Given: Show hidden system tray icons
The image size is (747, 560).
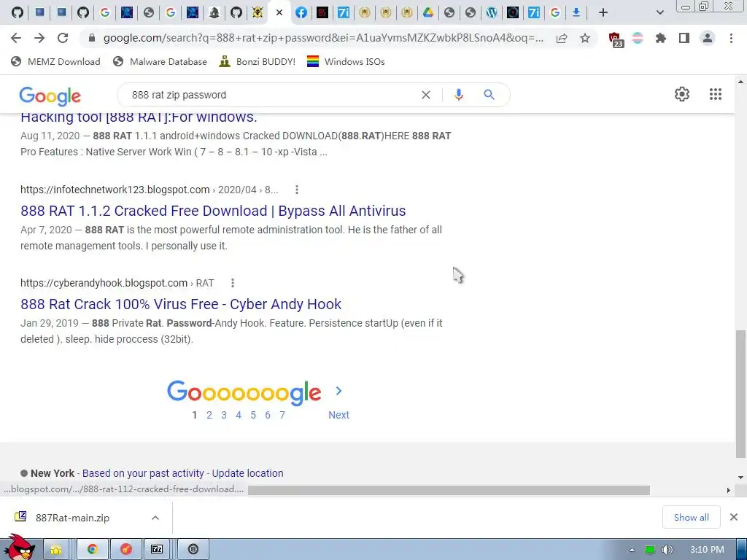Looking at the screenshot, I should pos(632,550).
